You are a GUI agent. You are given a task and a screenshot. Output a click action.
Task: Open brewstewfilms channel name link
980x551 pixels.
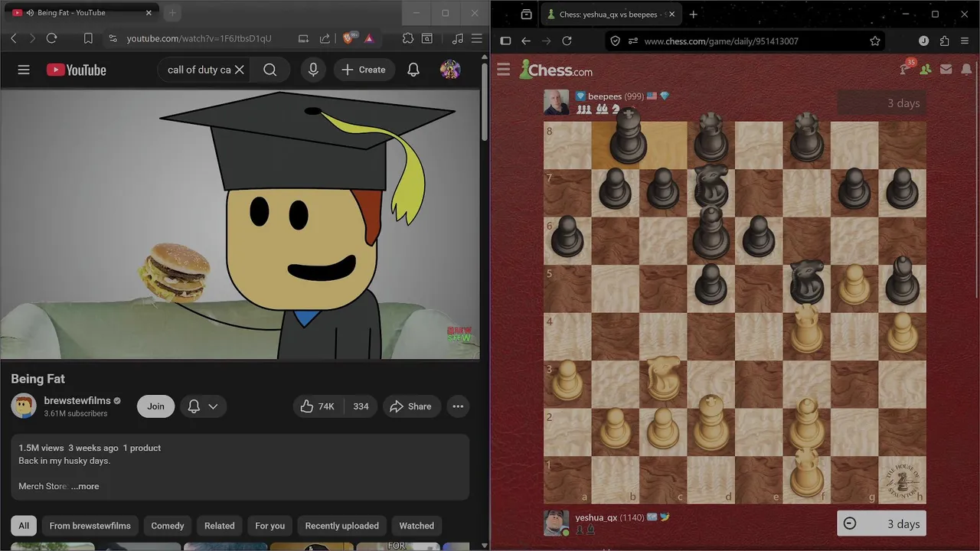77,400
